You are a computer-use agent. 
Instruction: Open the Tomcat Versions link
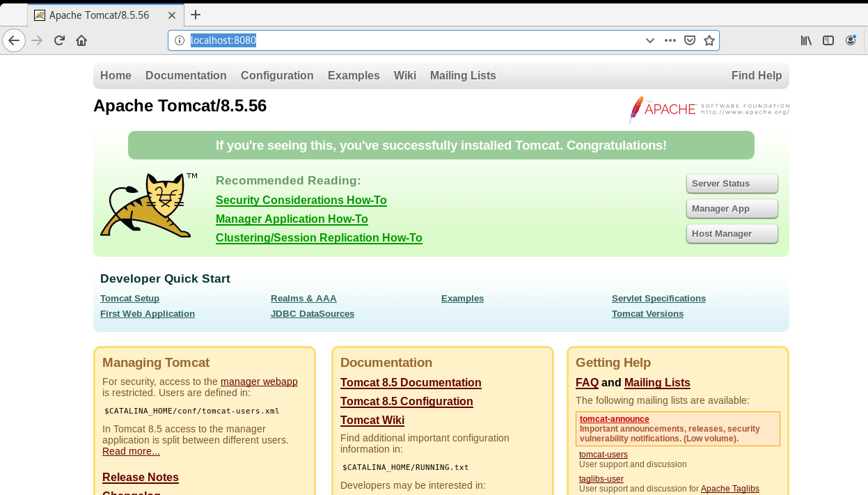[647, 314]
